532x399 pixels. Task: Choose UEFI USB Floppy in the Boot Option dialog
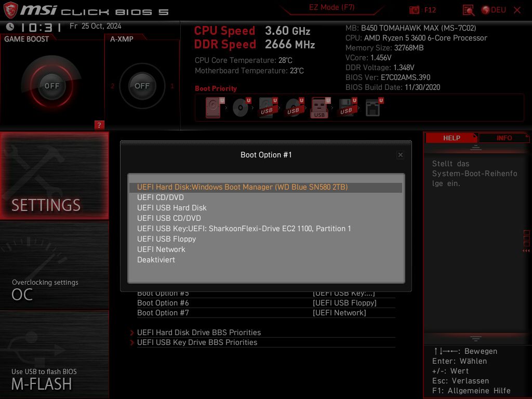(x=166, y=238)
